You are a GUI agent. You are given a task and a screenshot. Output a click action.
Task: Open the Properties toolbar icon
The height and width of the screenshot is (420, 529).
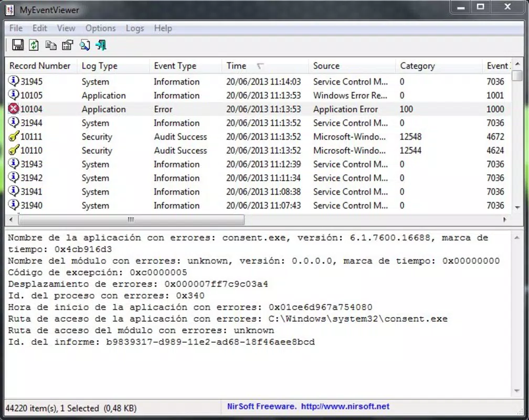[x=68, y=45]
